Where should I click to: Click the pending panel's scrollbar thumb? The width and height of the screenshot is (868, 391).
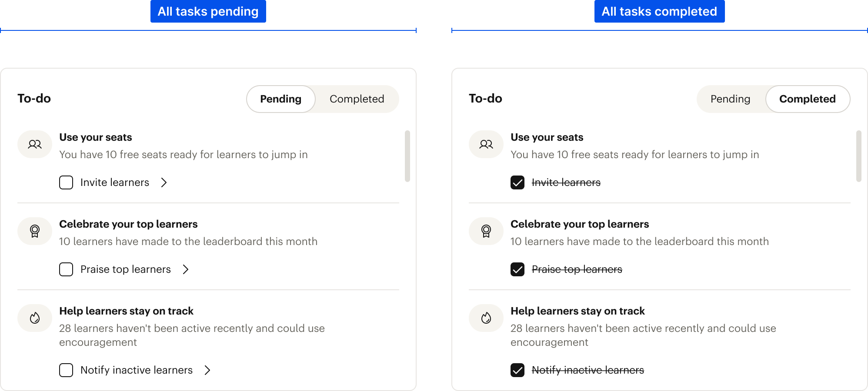[407, 156]
